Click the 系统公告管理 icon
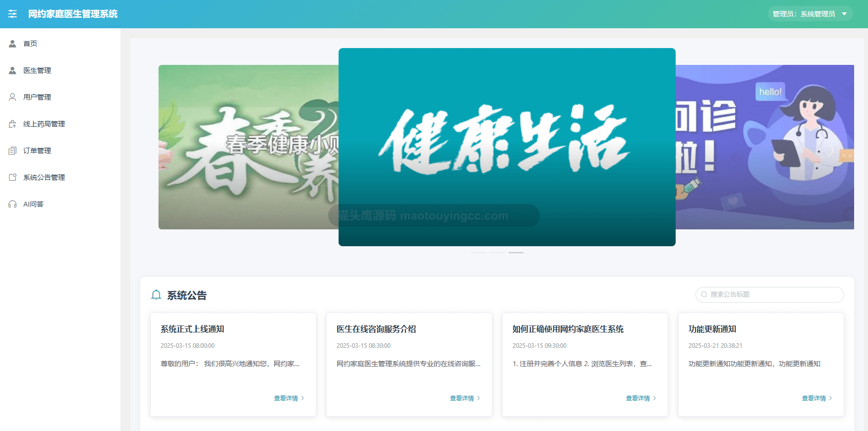 coord(12,177)
